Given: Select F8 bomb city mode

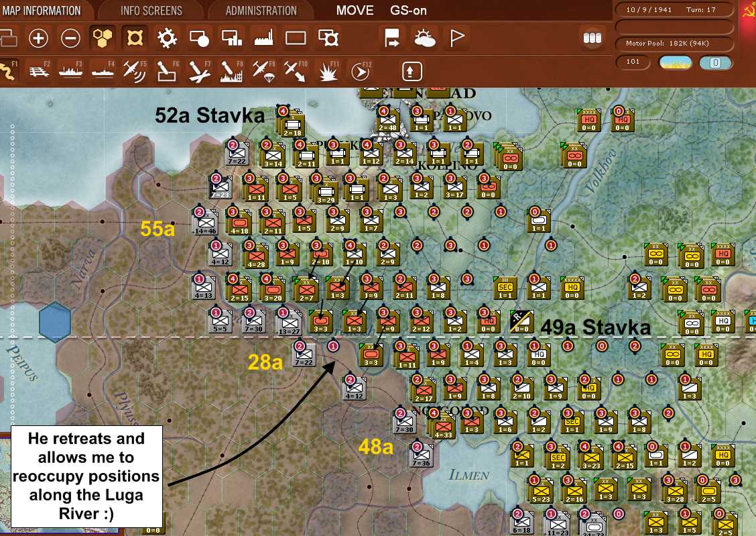Looking at the screenshot, I should point(231,71).
